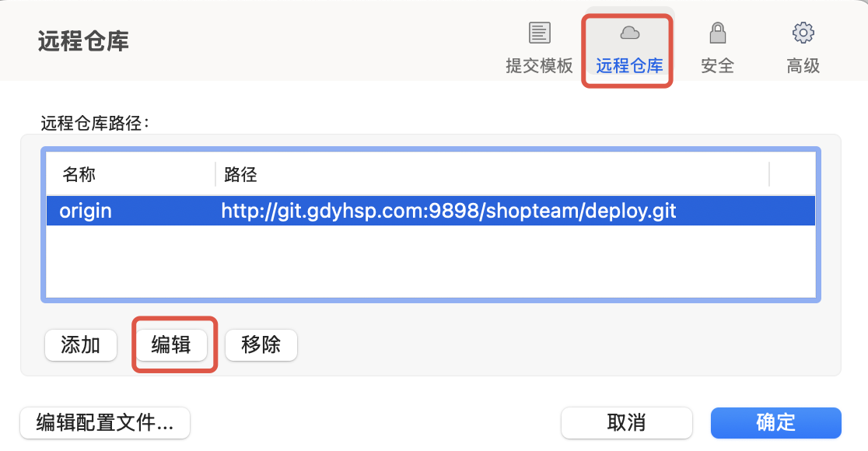Remove the remote using 移除 button
Screen dimensions: 868x451
pyautogui.click(x=261, y=345)
